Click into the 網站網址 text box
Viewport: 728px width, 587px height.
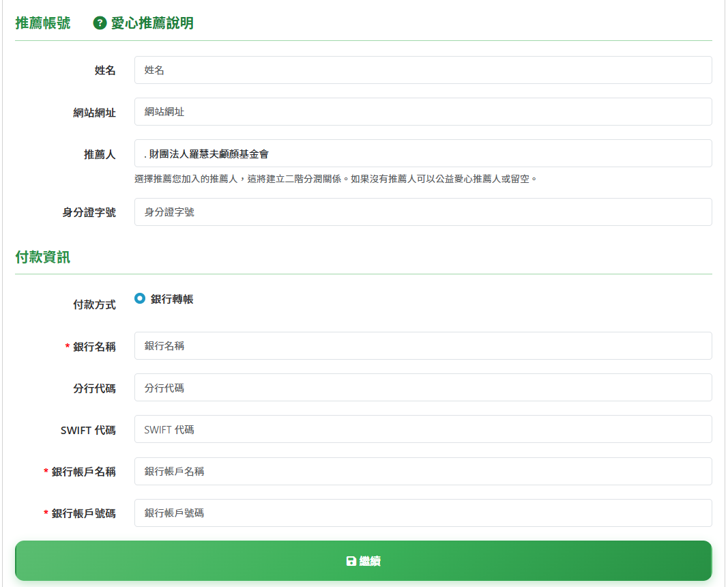[x=423, y=112]
